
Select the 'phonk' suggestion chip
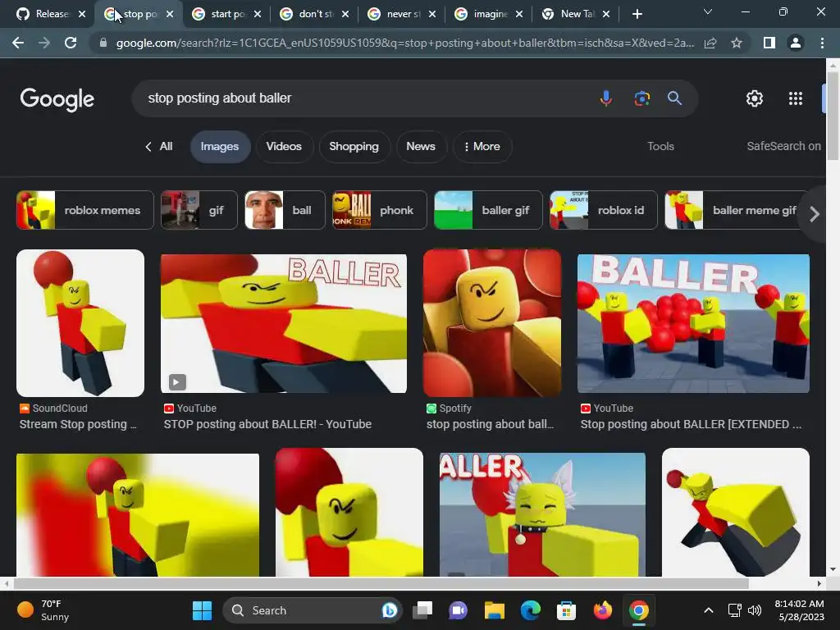(x=380, y=210)
